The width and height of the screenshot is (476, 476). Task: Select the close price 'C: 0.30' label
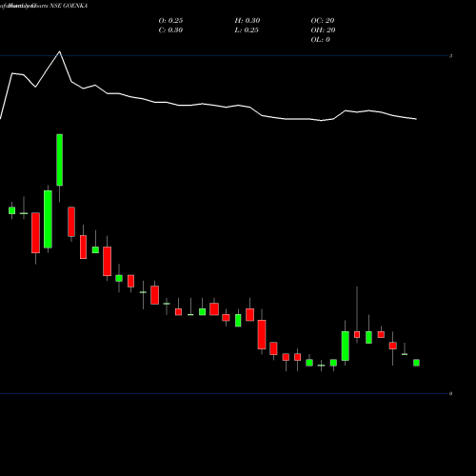[x=170, y=30]
